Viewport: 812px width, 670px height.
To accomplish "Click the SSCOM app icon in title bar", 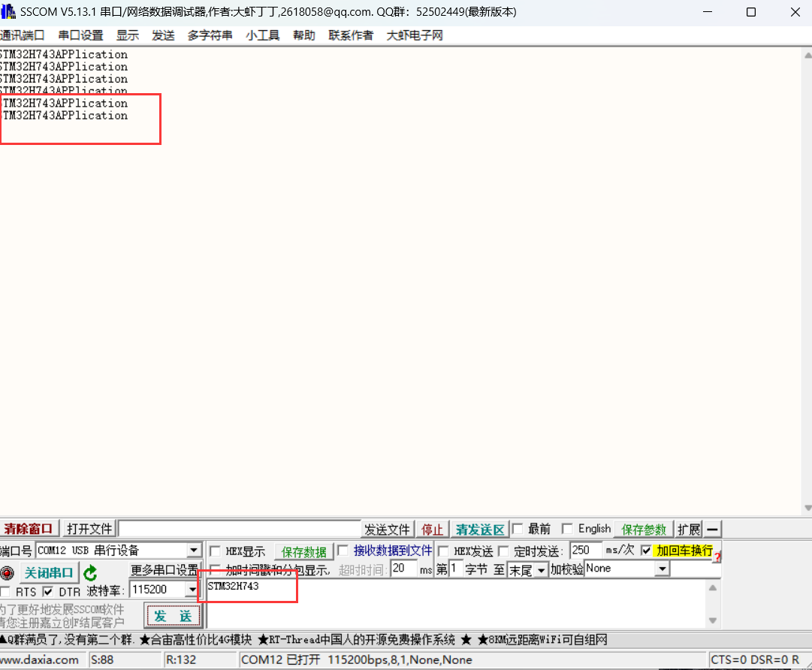I will pyautogui.click(x=8, y=11).
